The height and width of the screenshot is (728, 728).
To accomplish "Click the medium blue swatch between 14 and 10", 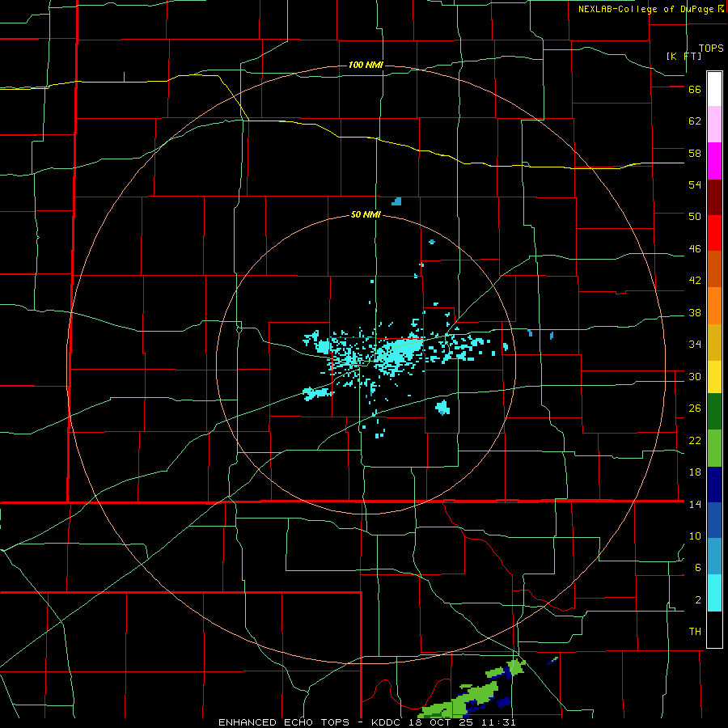I will (714, 520).
